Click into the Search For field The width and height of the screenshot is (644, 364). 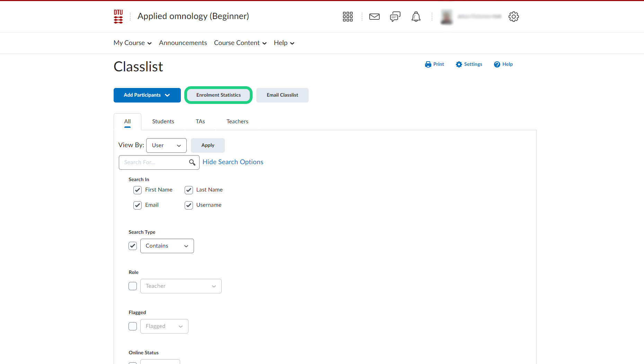(154, 162)
